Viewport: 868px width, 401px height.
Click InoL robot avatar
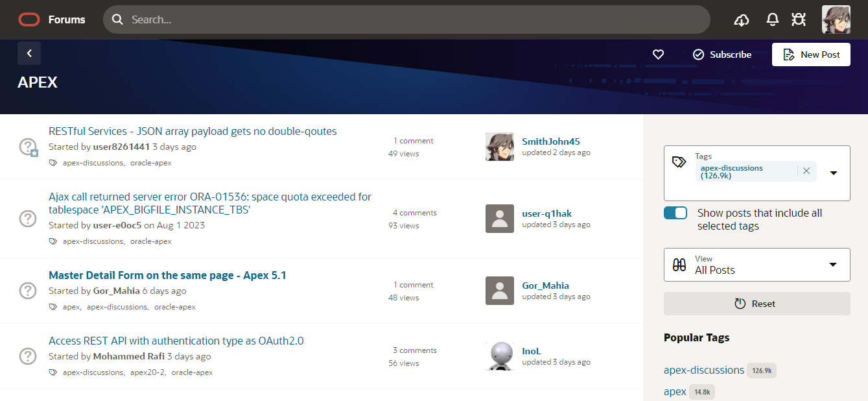click(500, 356)
